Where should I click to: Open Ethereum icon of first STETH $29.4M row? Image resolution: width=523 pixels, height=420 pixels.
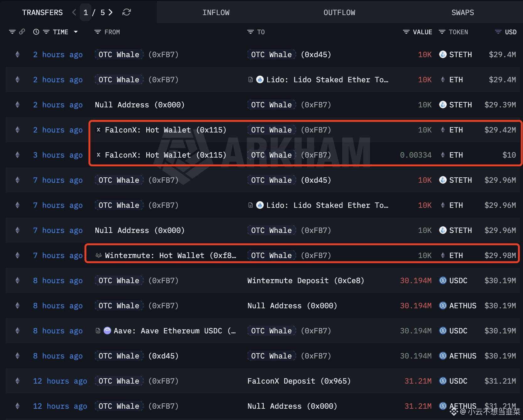pyautogui.click(x=18, y=54)
